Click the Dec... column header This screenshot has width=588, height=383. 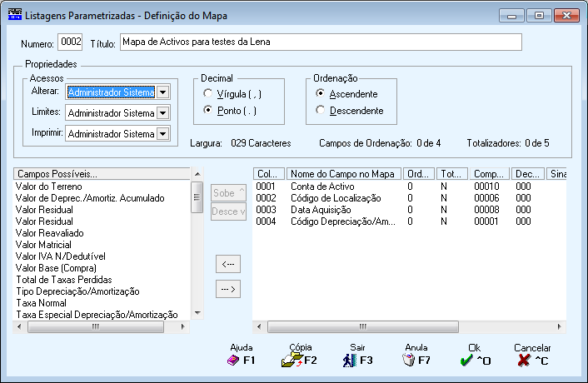point(528,174)
